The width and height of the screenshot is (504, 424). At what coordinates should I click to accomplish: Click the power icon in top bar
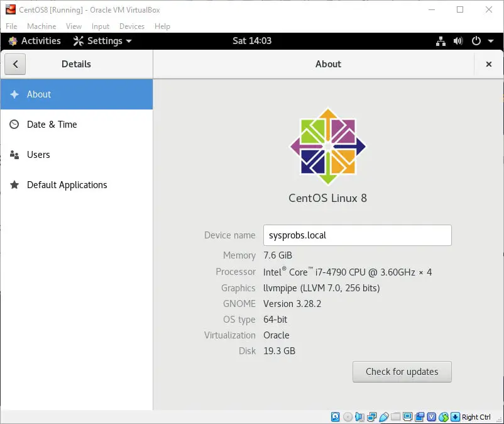tap(476, 41)
